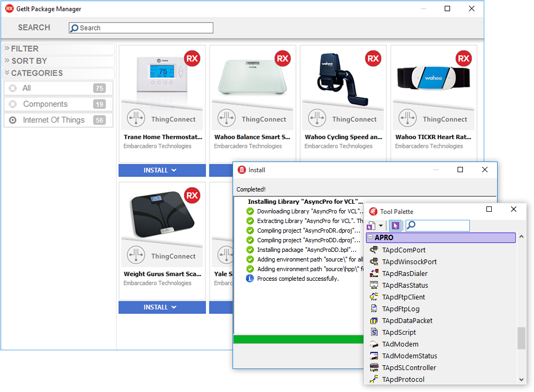
Task: Click the Tool Palette vertical scrollbar thumb
Action: point(521,338)
